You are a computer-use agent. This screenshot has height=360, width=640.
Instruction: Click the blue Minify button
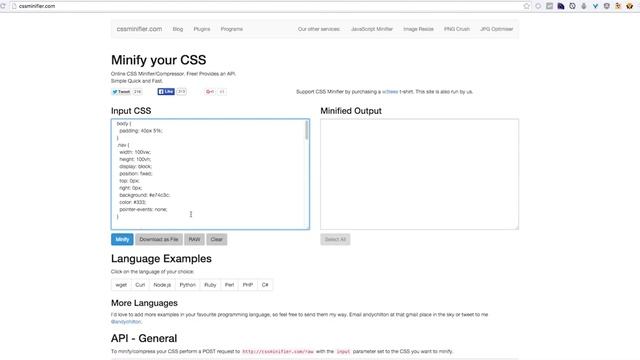pos(122,239)
